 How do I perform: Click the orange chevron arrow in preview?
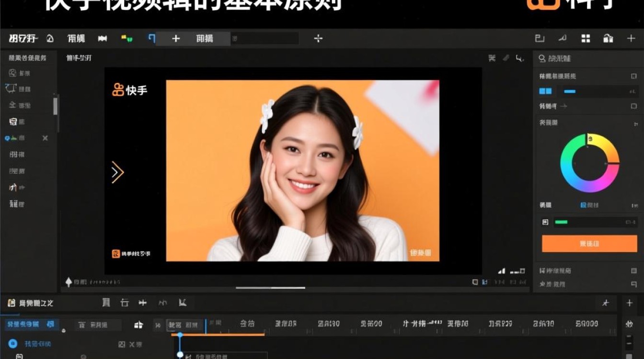pyautogui.click(x=117, y=172)
